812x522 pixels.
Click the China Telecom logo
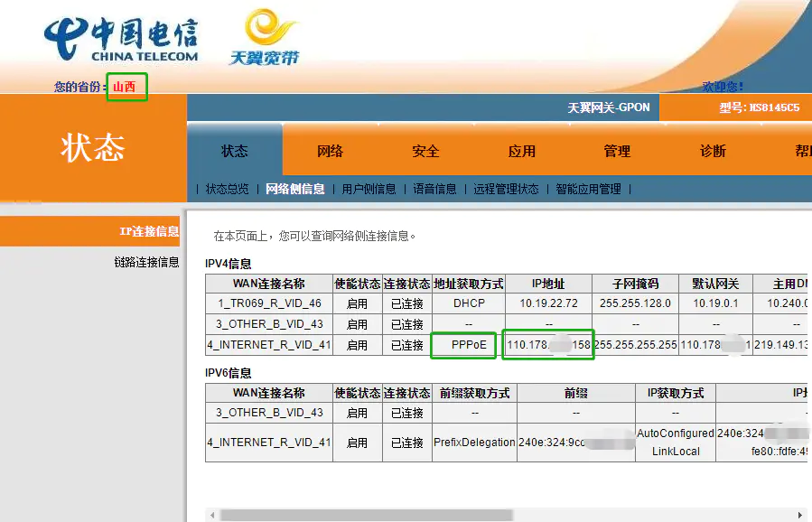(122, 38)
